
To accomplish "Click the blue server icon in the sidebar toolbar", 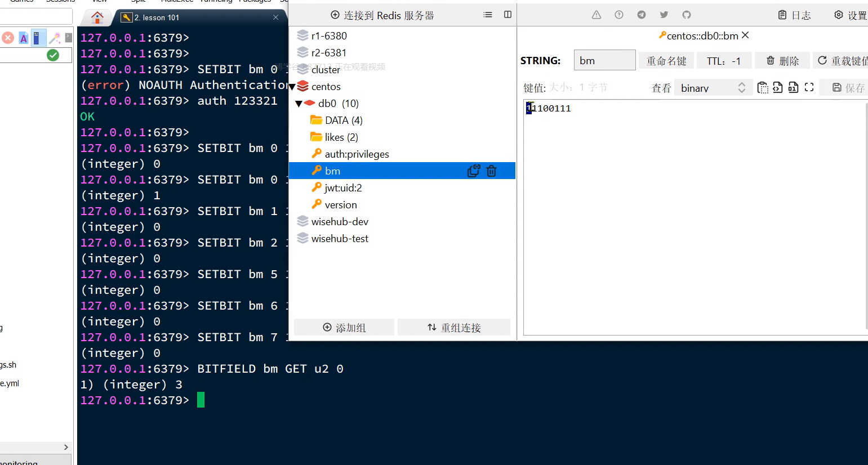I will [37, 38].
